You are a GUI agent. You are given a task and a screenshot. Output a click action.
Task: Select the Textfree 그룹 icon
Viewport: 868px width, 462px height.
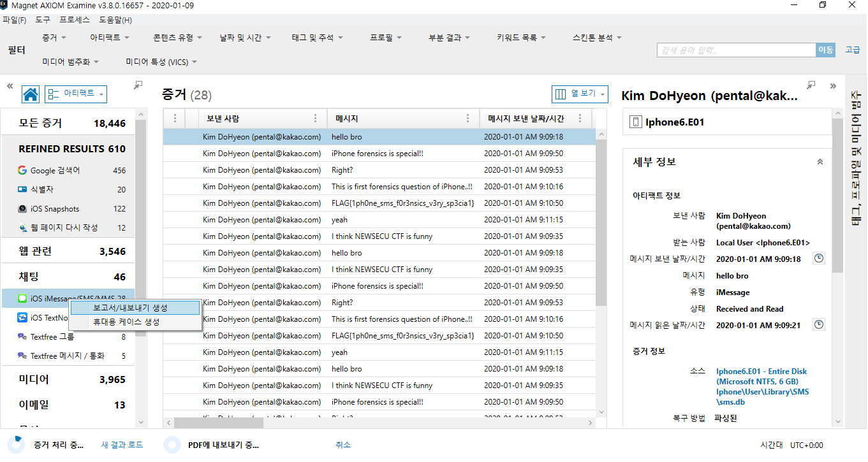[x=22, y=336]
